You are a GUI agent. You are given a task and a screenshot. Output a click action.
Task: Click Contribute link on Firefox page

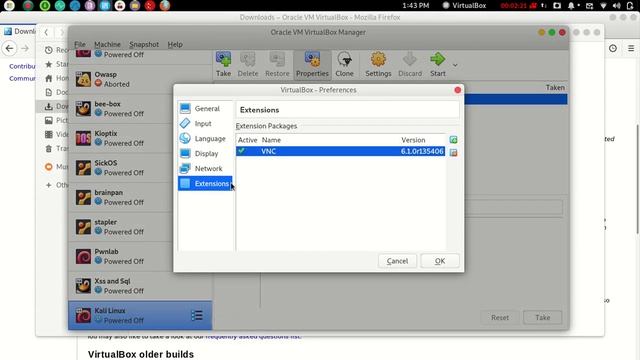(x=22, y=66)
